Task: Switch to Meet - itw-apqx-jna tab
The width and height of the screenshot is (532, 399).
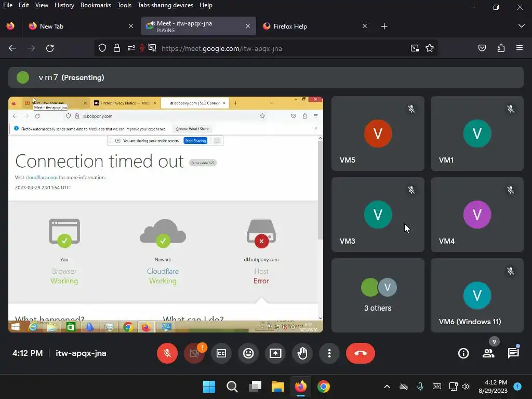Action: [x=198, y=26]
